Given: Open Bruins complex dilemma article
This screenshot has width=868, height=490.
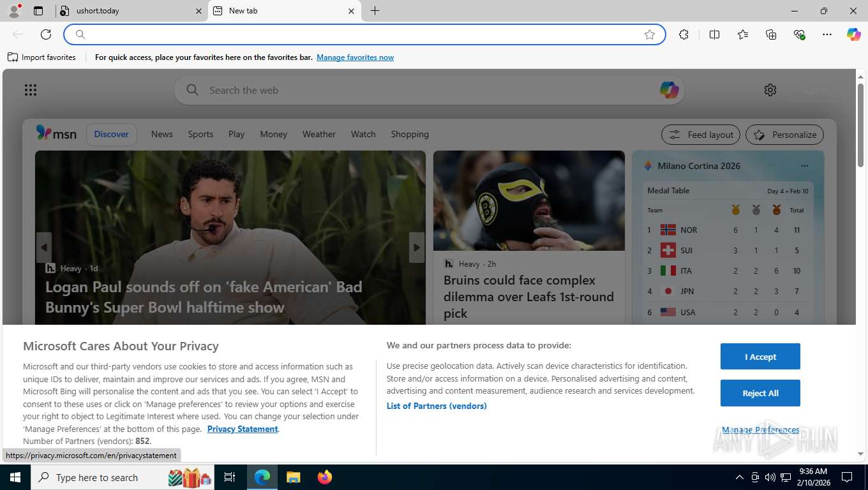Looking at the screenshot, I should coord(528,297).
